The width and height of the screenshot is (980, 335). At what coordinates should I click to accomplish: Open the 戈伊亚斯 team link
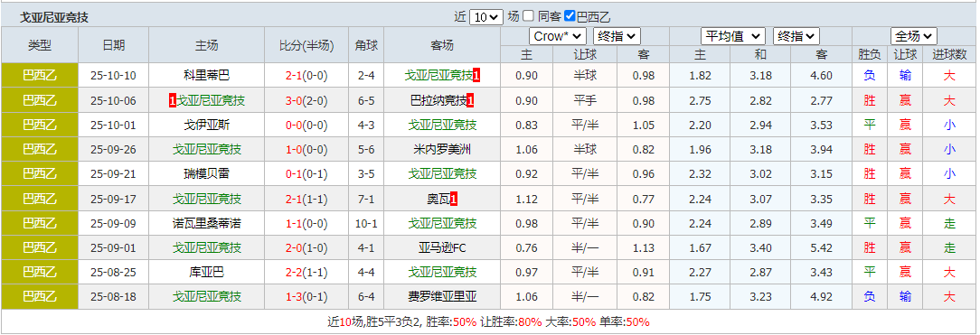tap(206, 125)
